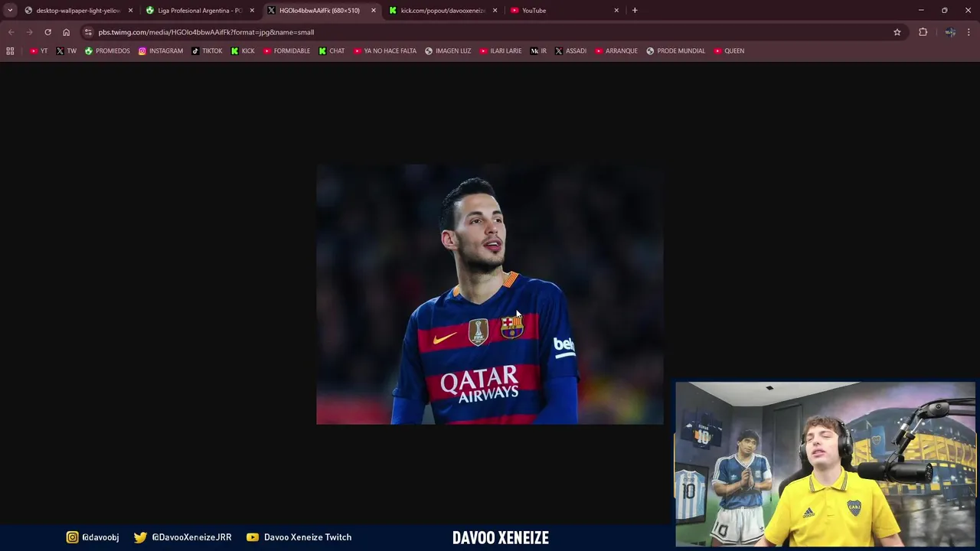The height and width of the screenshot is (551, 980).
Task: Switch to the desktop-wallpaper-light-yellow tab
Action: (x=78, y=11)
